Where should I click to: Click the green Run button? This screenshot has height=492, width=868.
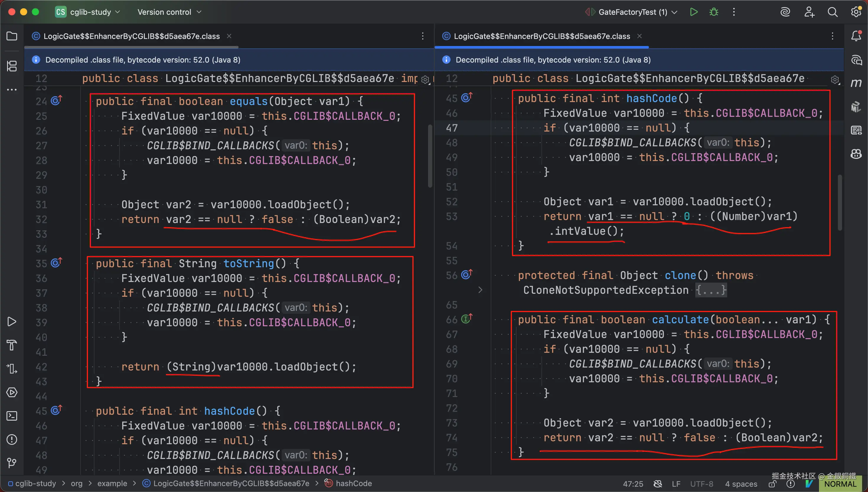point(694,12)
